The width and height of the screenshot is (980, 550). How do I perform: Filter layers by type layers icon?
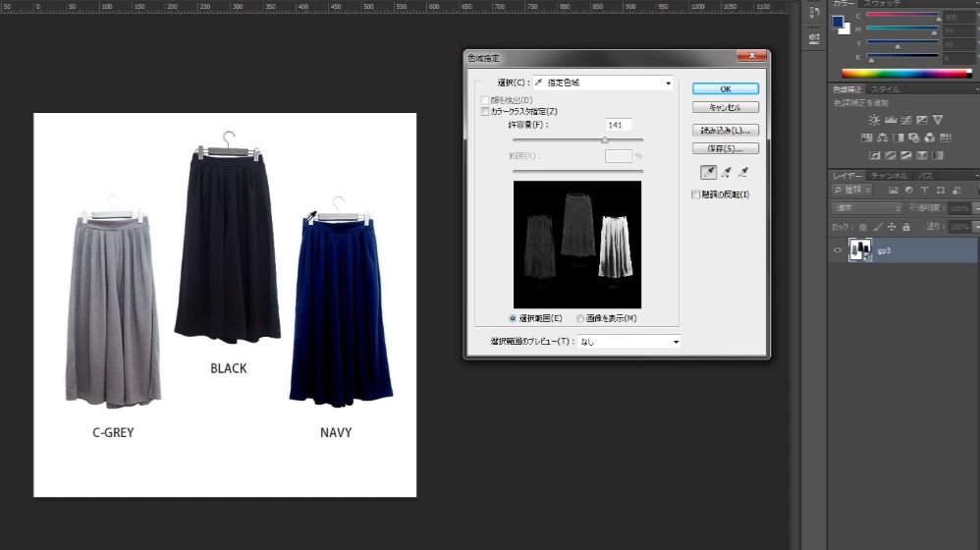pos(924,190)
